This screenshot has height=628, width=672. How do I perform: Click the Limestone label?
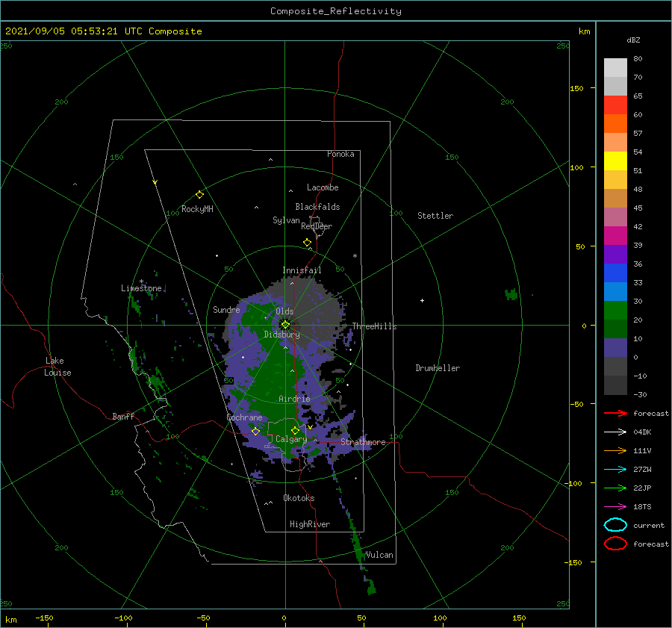pyautogui.click(x=141, y=288)
